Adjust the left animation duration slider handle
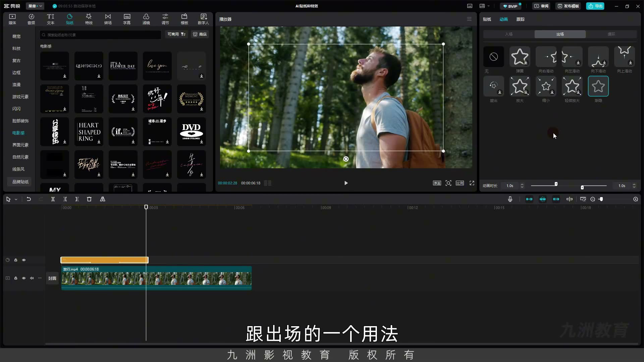The height and width of the screenshot is (362, 644). pos(556,184)
